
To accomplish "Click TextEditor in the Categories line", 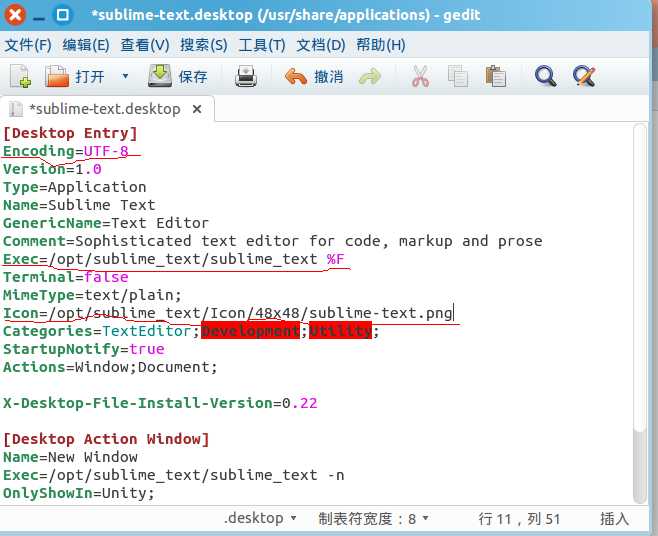I will (x=147, y=331).
